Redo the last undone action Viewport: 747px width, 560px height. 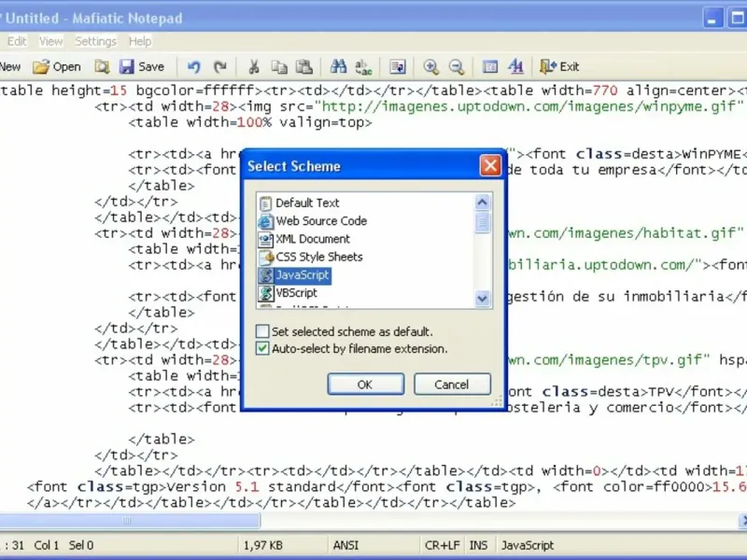(x=219, y=66)
